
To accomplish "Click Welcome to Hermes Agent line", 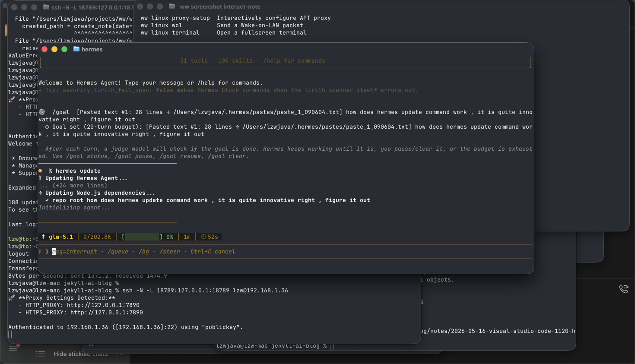I will coord(151,82).
